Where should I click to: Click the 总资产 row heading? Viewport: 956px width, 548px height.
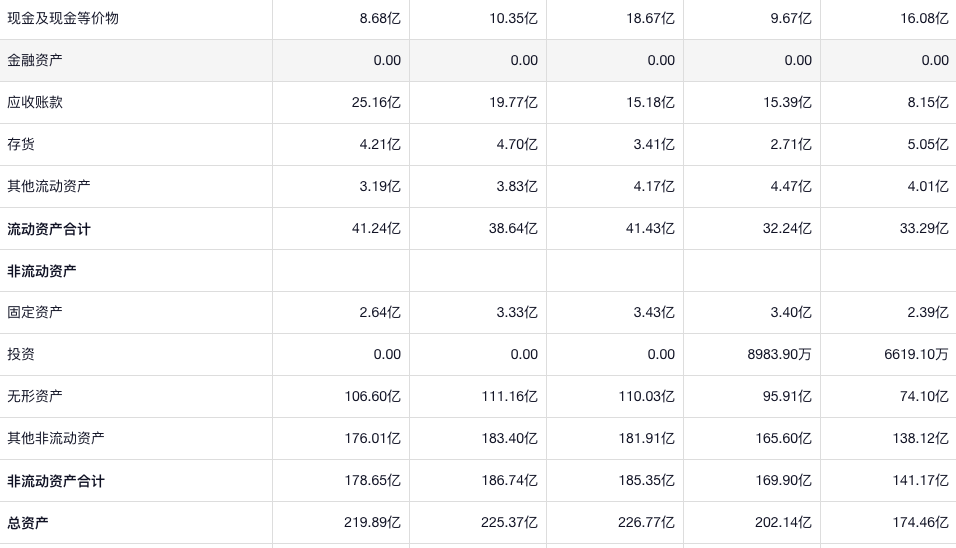(28, 523)
